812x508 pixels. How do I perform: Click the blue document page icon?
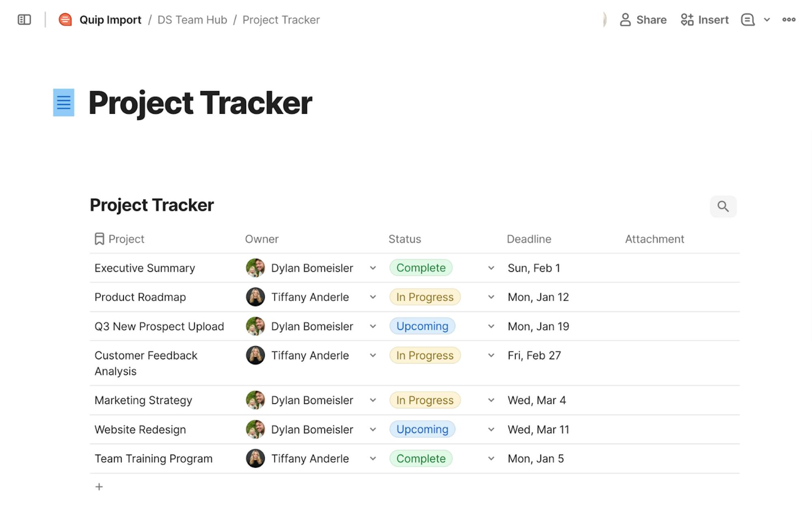64,102
